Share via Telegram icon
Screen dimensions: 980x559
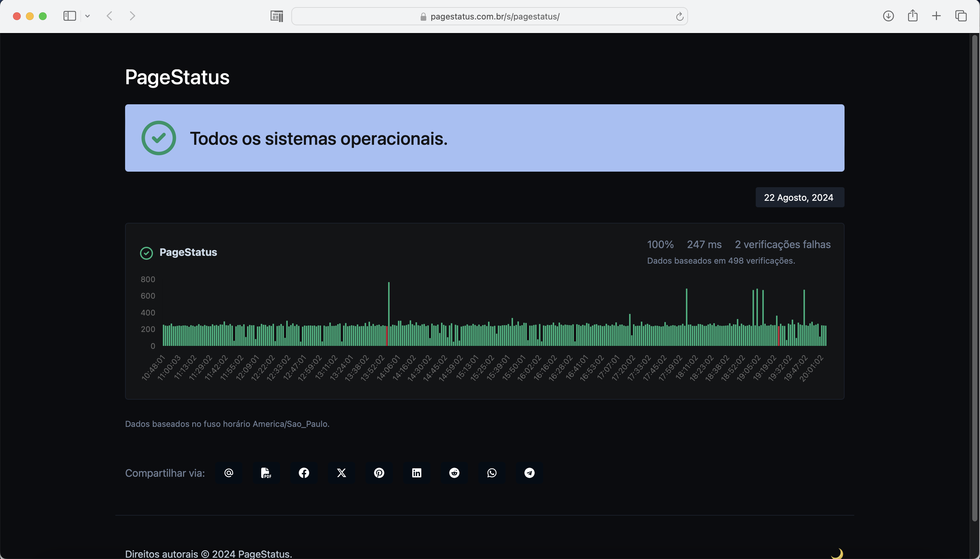coord(530,473)
